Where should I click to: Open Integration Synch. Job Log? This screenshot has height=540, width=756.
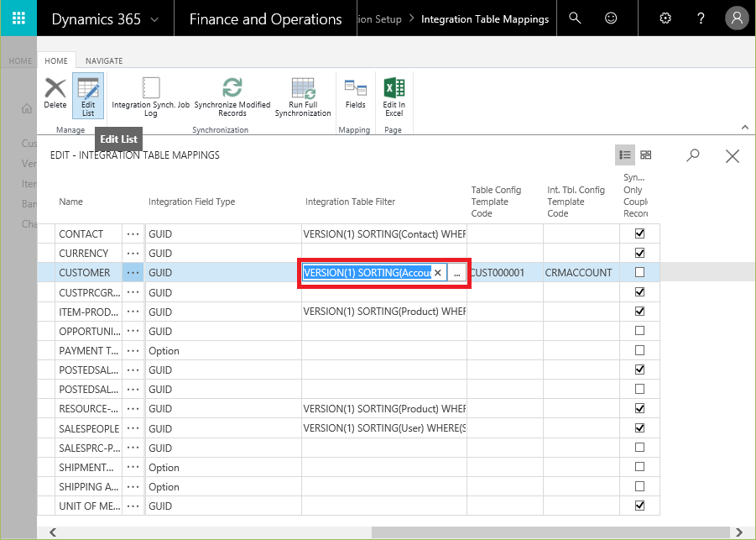[x=150, y=97]
